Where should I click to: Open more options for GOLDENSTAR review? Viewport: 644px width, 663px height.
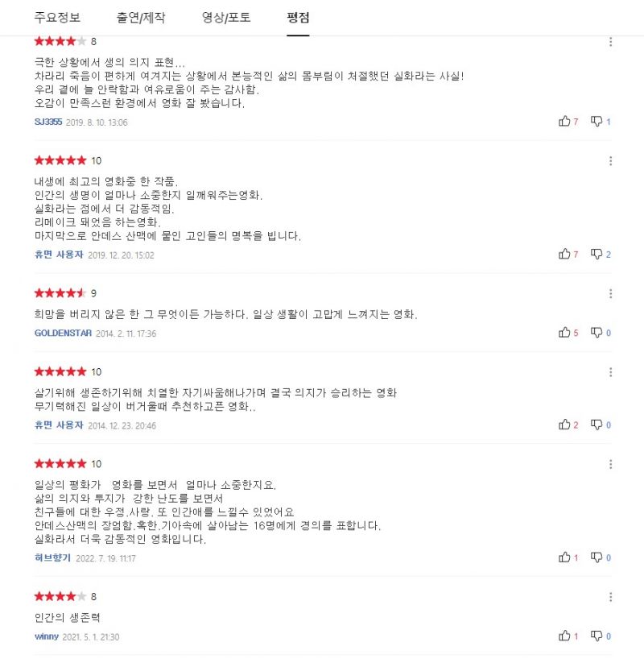click(x=610, y=293)
